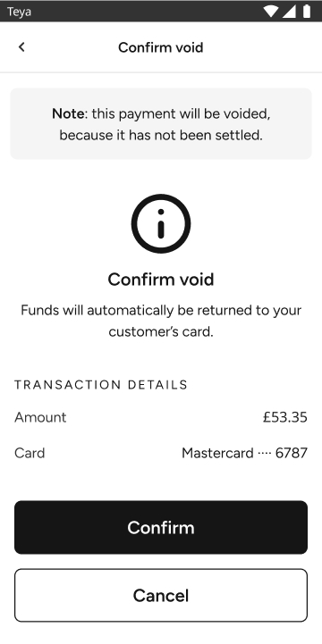Select the Confirm void page title
Viewport: 322px width, 644px height.
161,47
